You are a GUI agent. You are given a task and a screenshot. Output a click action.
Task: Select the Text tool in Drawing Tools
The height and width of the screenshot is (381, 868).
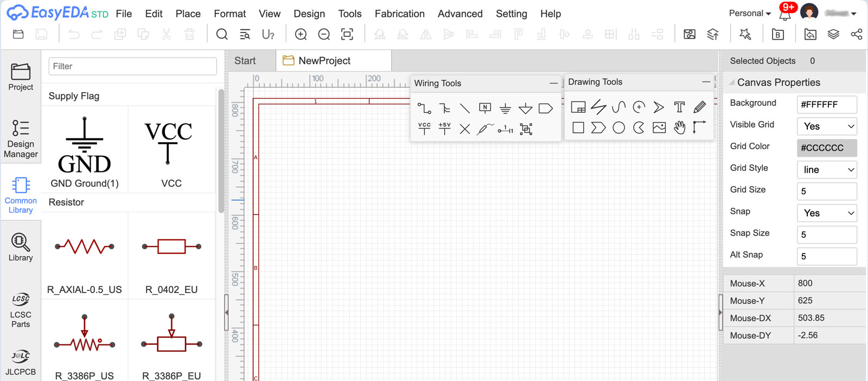(x=679, y=107)
